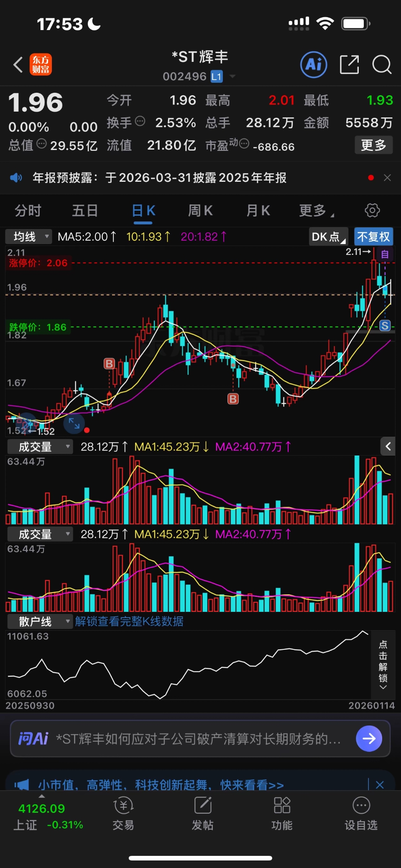Open the 发帖 post tab
Image resolution: width=401 pixels, height=868 pixels.
coord(203,813)
